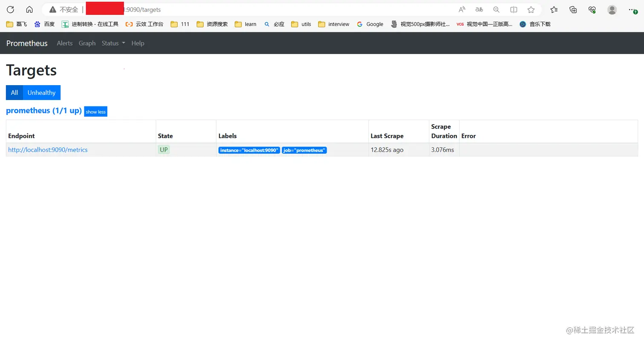Open the user profile avatar
Image resolution: width=644 pixels, height=344 pixels.
click(x=612, y=9)
